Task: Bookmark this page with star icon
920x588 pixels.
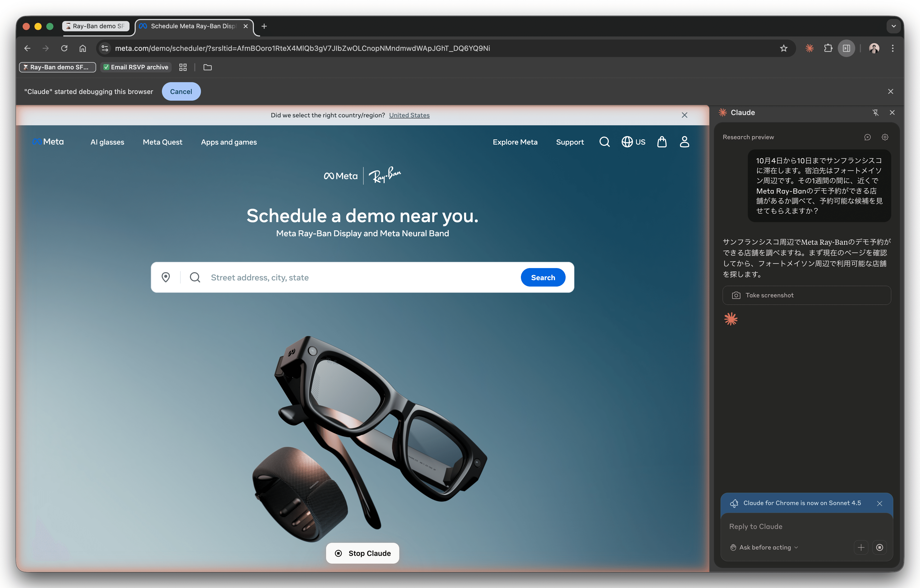Action: (784, 48)
